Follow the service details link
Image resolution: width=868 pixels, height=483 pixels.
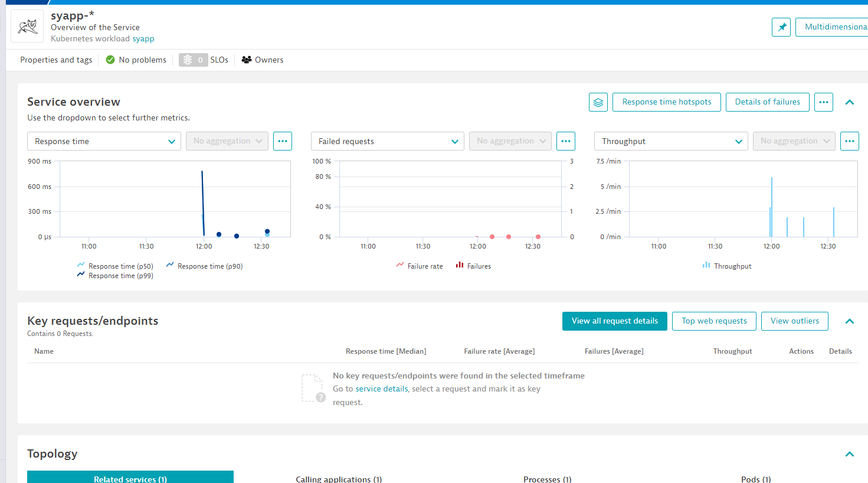point(382,389)
